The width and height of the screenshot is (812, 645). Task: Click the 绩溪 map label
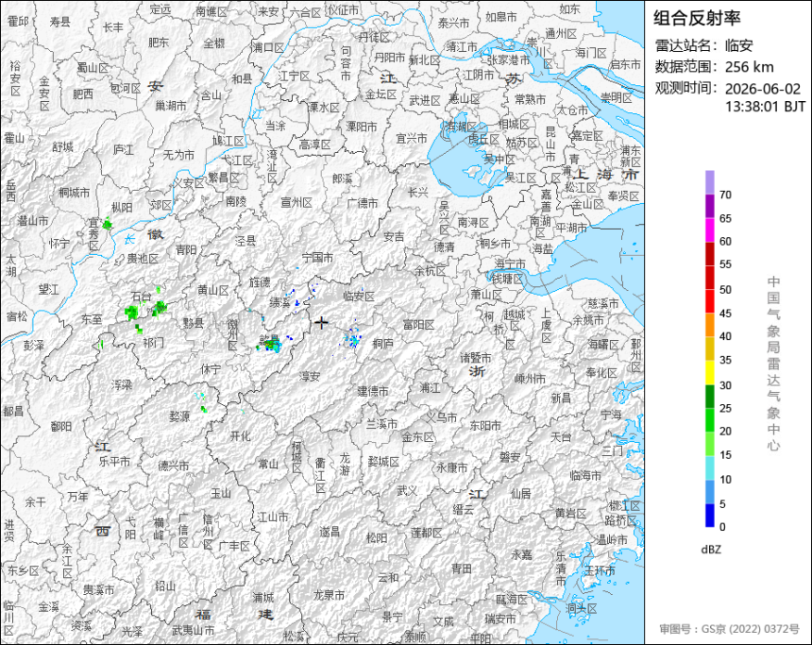click(x=279, y=302)
